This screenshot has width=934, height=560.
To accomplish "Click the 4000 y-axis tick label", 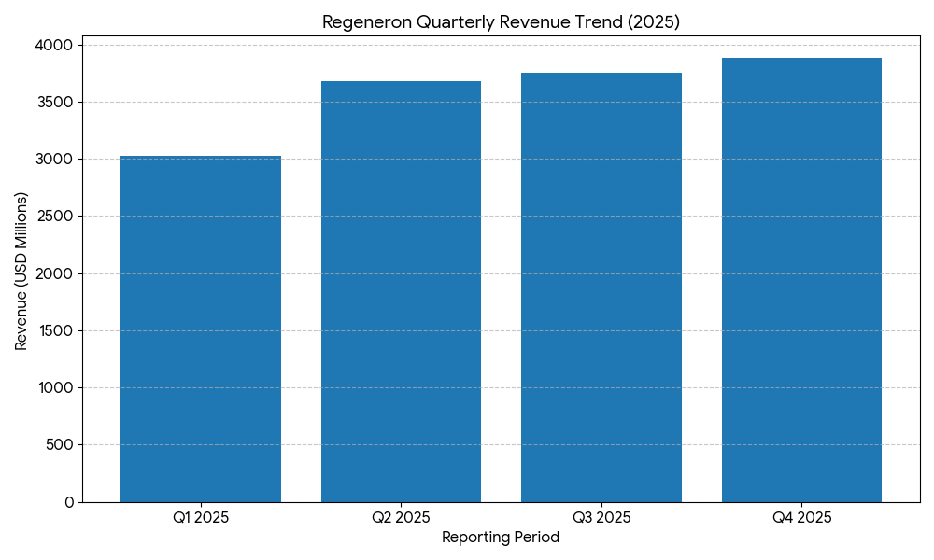I will (x=57, y=46).
